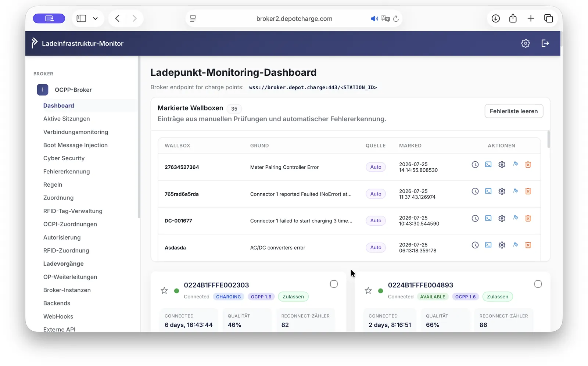Click reason 'Meter Pairing Controller Error'

tap(284, 167)
